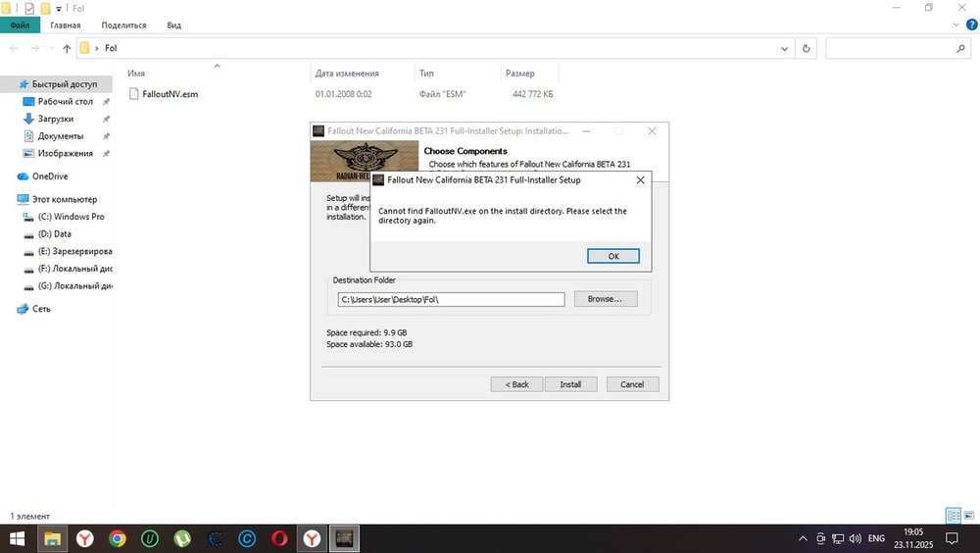This screenshot has width=980, height=553.
Task: Open the Windows Start menu
Action: click(17, 538)
